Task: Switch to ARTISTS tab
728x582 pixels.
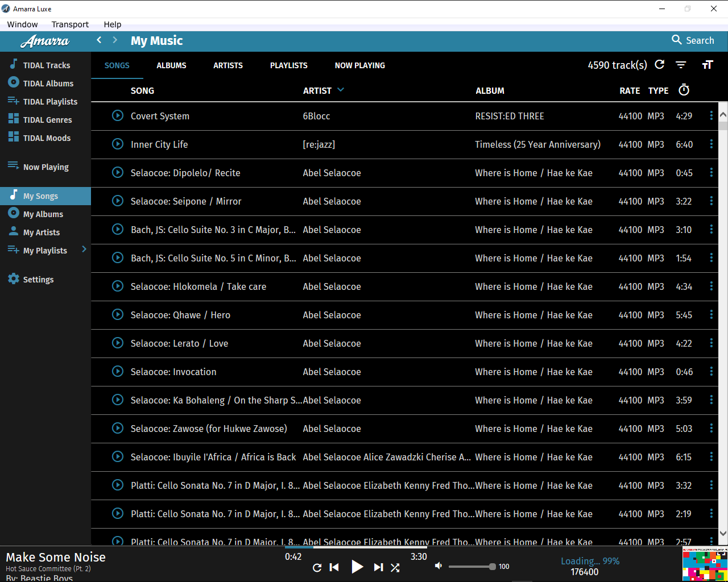Action: [x=228, y=65]
